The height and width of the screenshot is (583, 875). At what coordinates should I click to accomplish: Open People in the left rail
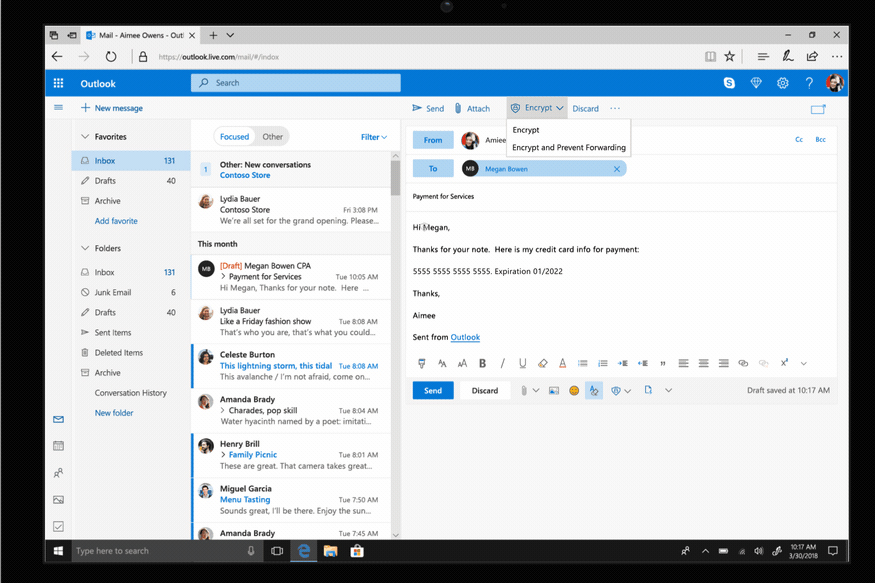58,473
